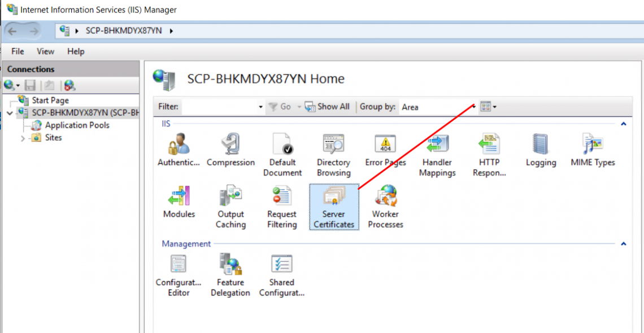Collapse the IIS section chevron
This screenshot has height=333, width=644.
tap(624, 124)
